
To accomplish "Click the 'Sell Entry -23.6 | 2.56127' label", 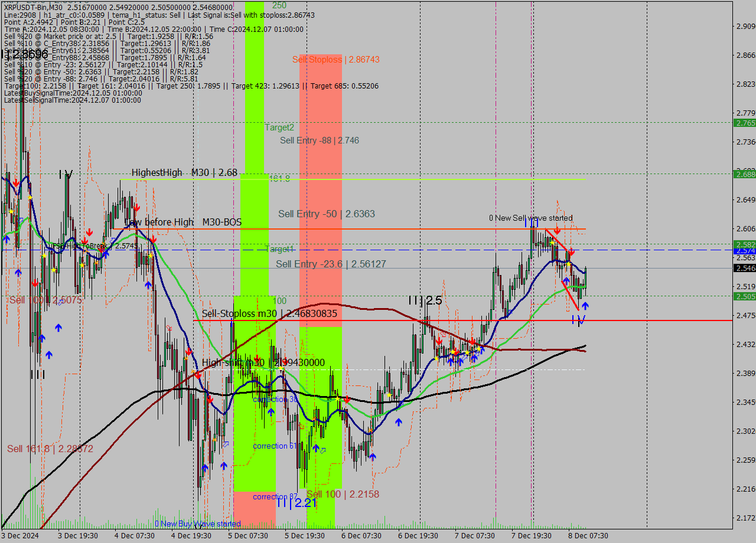I will tap(331, 264).
